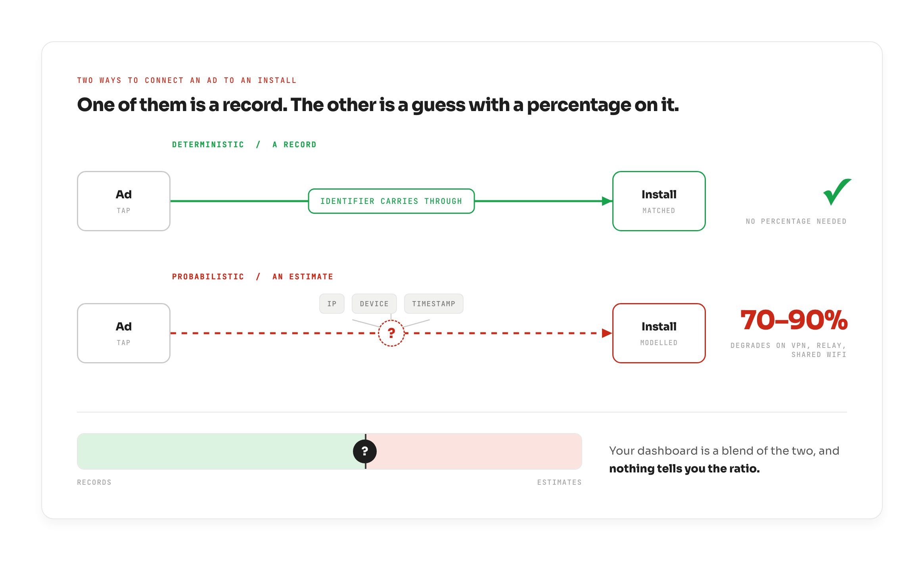The image size is (924, 572).
Task: Select the DEVICE signal chip
Action: click(374, 304)
